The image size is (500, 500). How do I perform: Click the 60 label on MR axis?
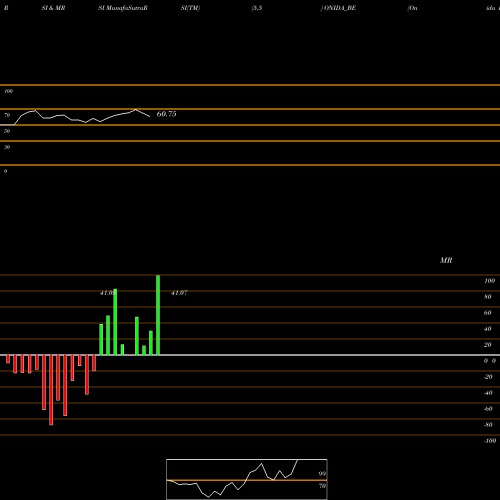click(x=487, y=313)
